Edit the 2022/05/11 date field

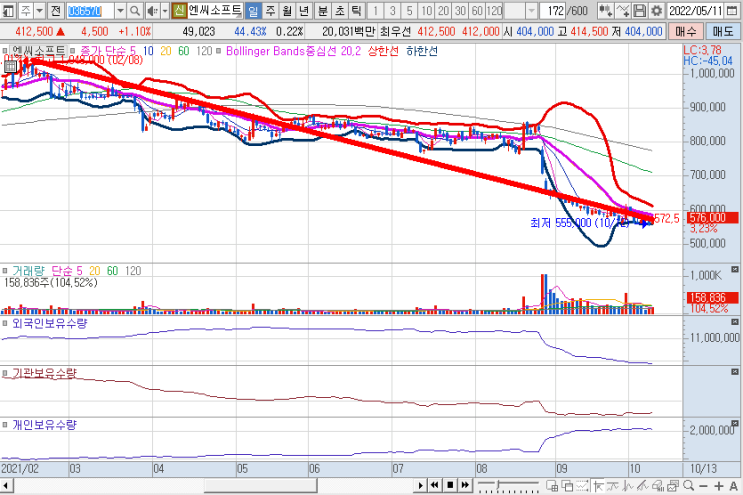click(696, 10)
